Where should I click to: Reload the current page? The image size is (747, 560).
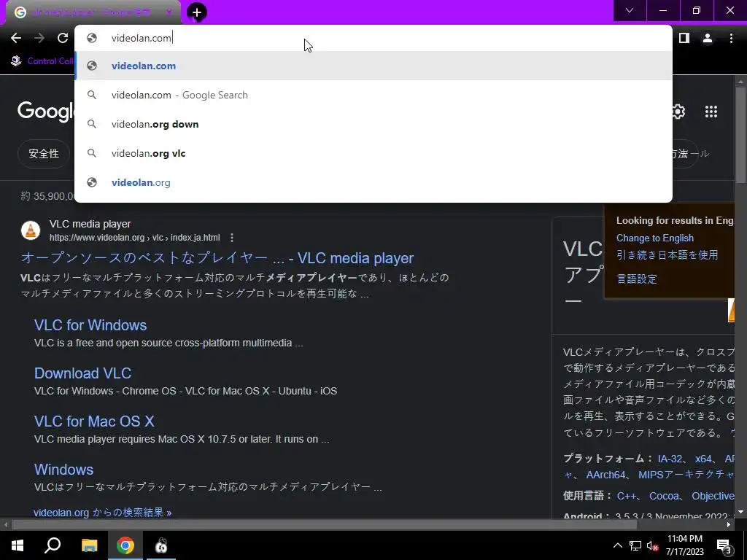63,38
